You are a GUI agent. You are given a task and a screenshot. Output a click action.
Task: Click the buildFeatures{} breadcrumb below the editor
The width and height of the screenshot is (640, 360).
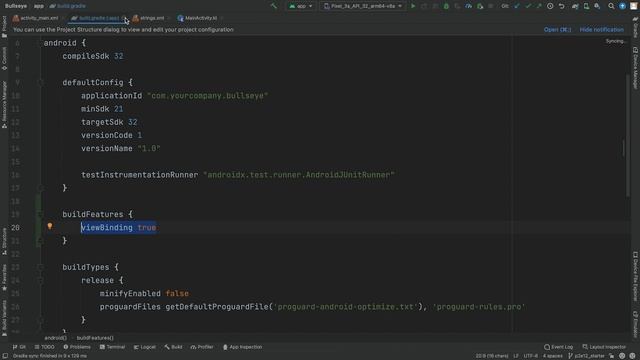pos(95,338)
